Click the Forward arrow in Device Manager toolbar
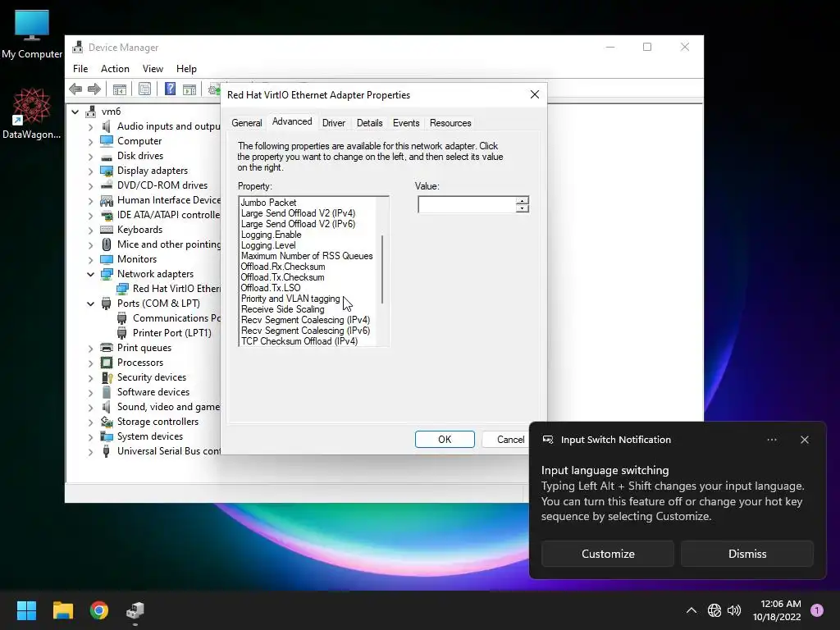Image resolution: width=840 pixels, height=630 pixels. pos(94,89)
